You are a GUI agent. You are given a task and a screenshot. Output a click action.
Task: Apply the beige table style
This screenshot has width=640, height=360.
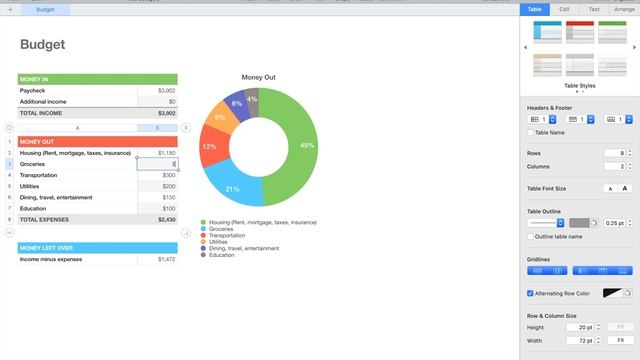pyautogui.click(x=547, y=64)
